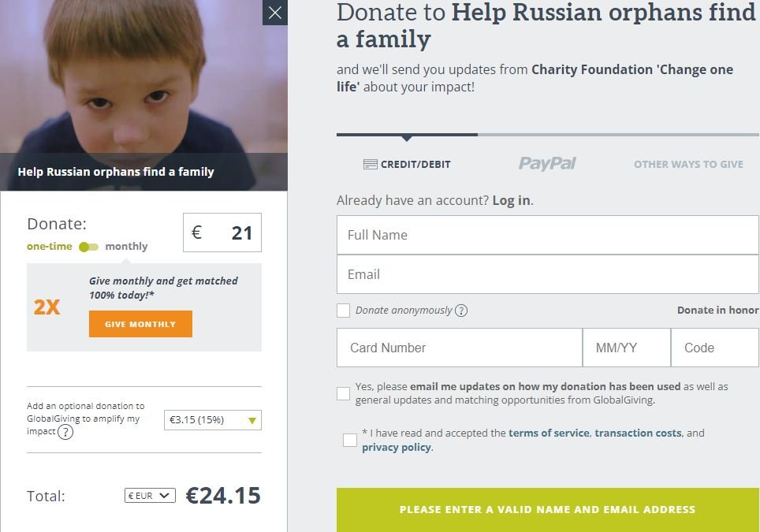
Task: Click the PayPal logo tab
Action: (547, 164)
